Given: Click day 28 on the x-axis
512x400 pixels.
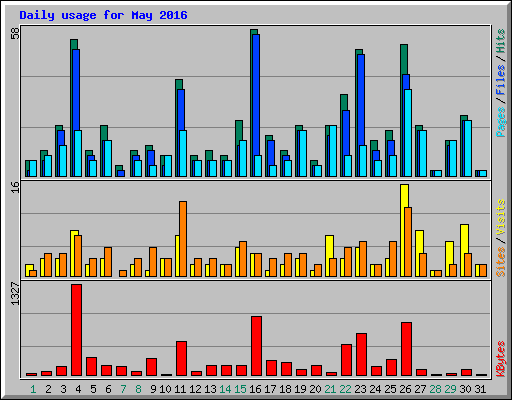Looking at the screenshot, I should click(x=435, y=389).
